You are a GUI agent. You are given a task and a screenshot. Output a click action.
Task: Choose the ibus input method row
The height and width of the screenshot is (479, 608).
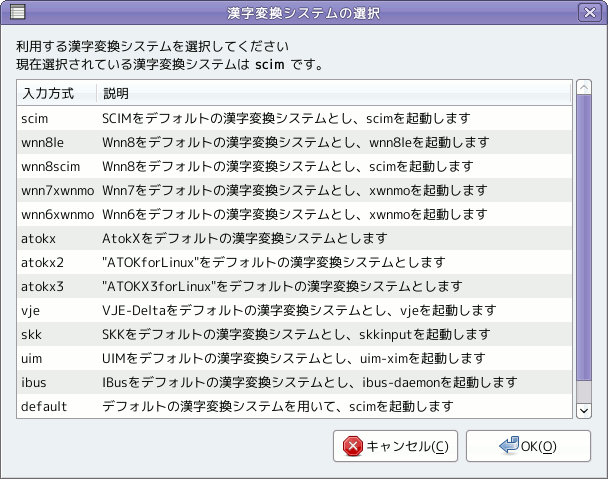coord(294,382)
